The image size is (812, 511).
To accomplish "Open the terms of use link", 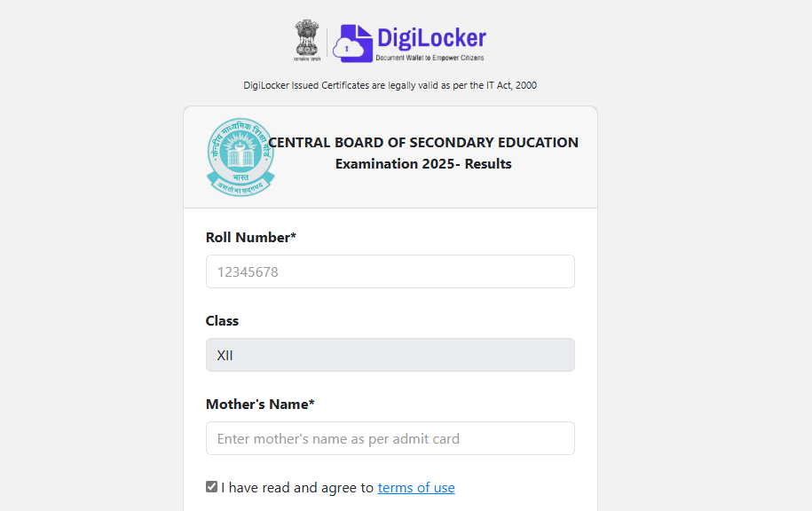I will 416,488.
